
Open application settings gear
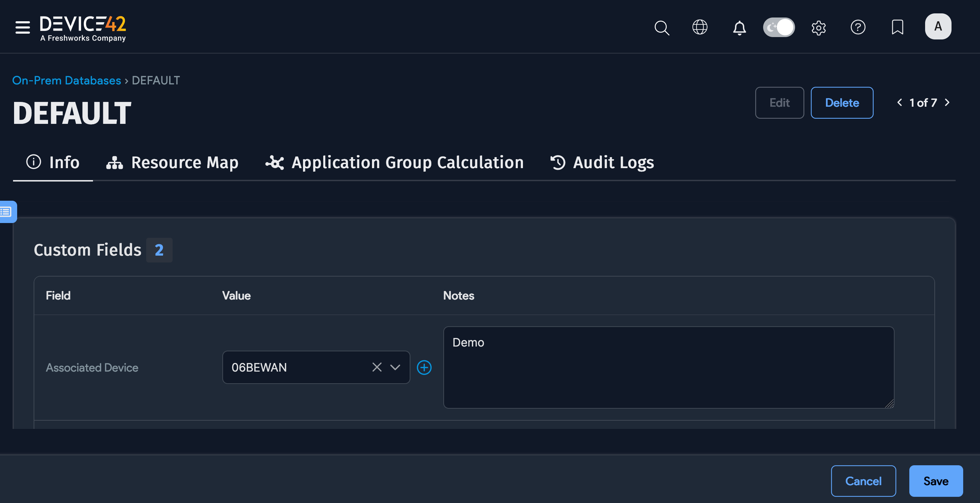pyautogui.click(x=819, y=27)
